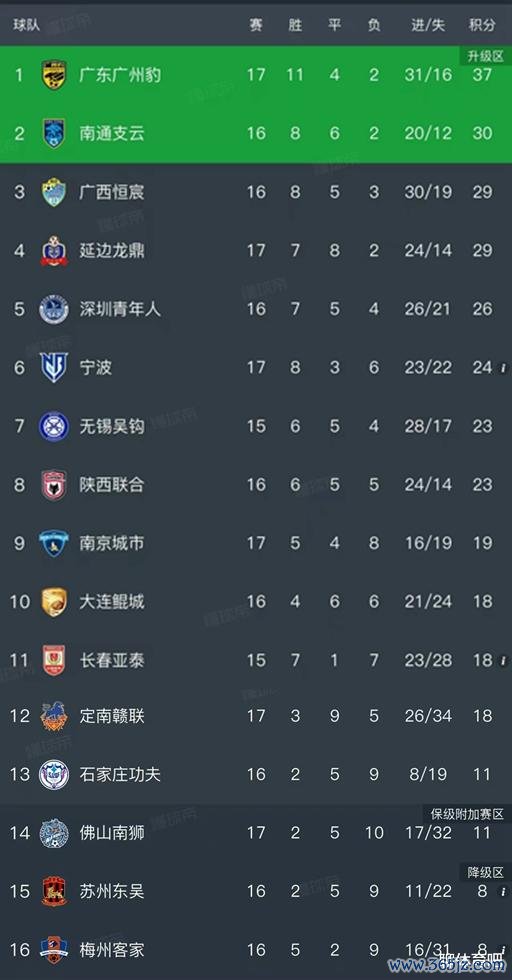Screen dimensions: 512x980
Task: Open the 深圳青年人 round emblem
Action: [54, 309]
